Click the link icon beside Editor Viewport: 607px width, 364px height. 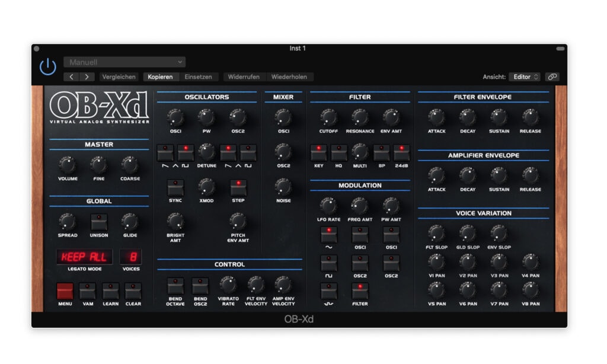pyautogui.click(x=552, y=76)
